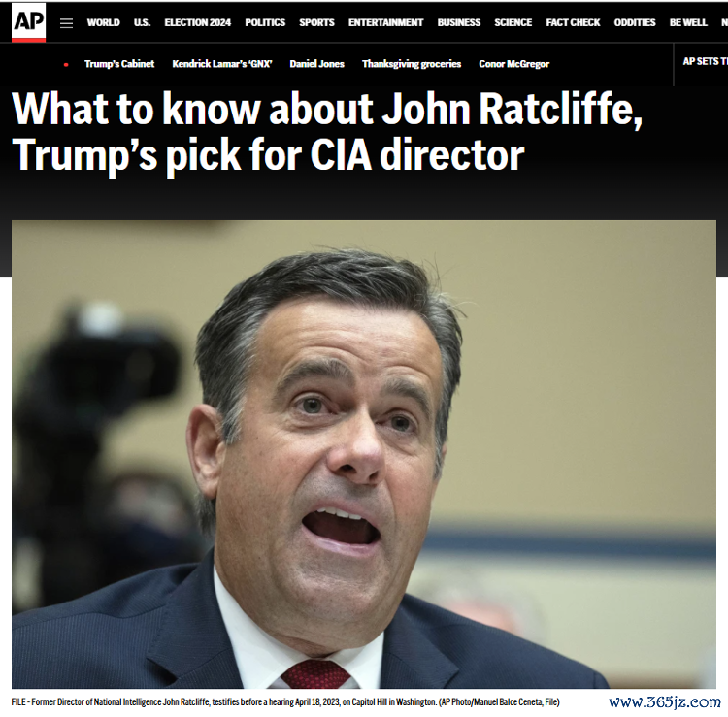The width and height of the screenshot is (728, 717).
Task: Open the Be Well section
Action: tap(688, 22)
